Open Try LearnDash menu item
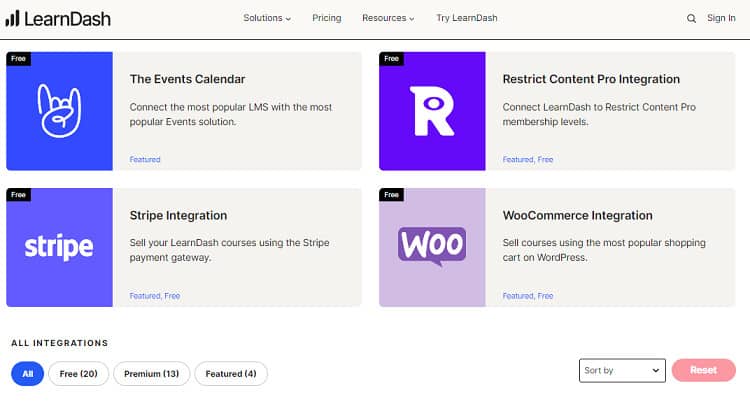Screen dimensions: 750x402 coord(467,18)
